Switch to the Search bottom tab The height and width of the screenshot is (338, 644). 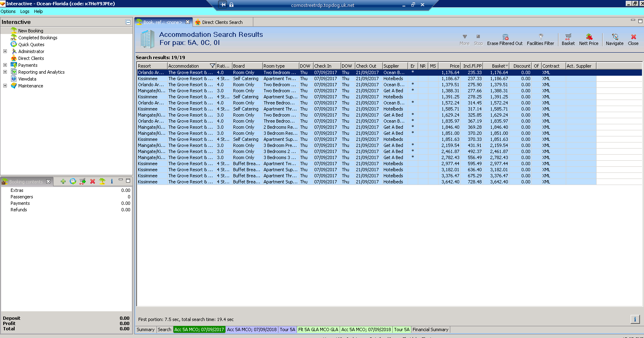pyautogui.click(x=165, y=329)
